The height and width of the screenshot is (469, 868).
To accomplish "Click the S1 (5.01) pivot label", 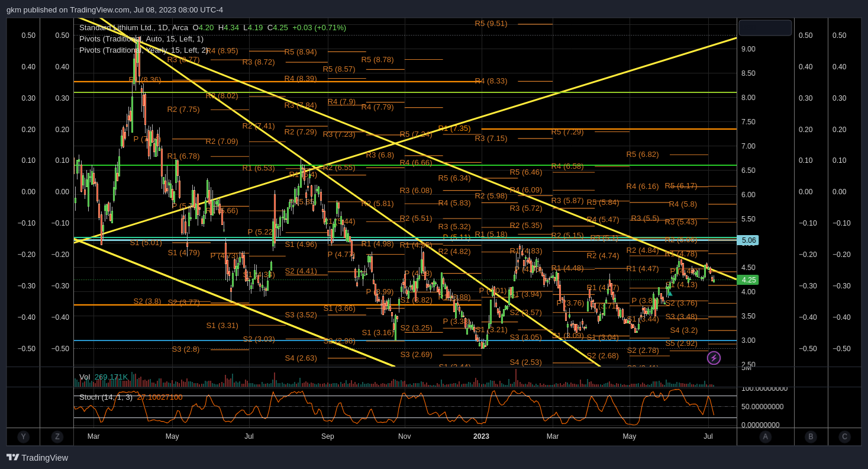I will pos(146,243).
